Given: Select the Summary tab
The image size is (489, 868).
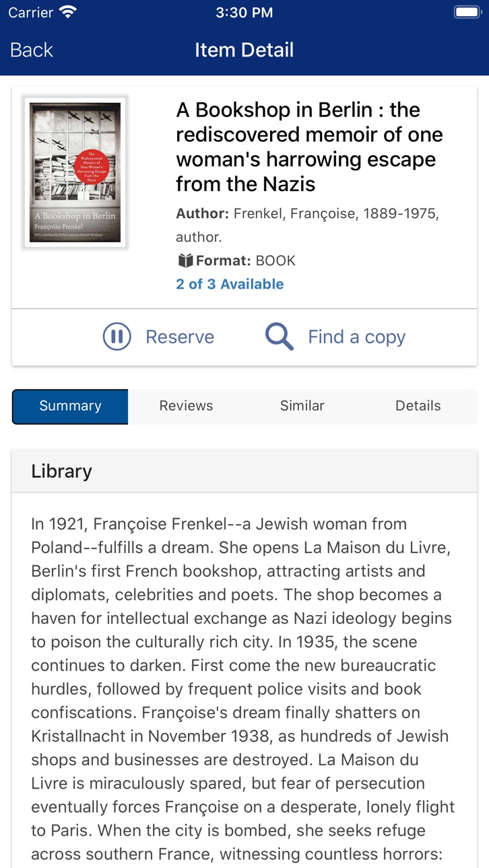Looking at the screenshot, I should [x=70, y=406].
